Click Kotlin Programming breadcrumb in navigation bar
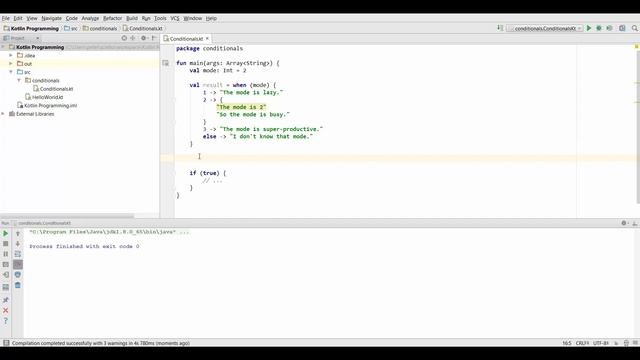 (31, 29)
